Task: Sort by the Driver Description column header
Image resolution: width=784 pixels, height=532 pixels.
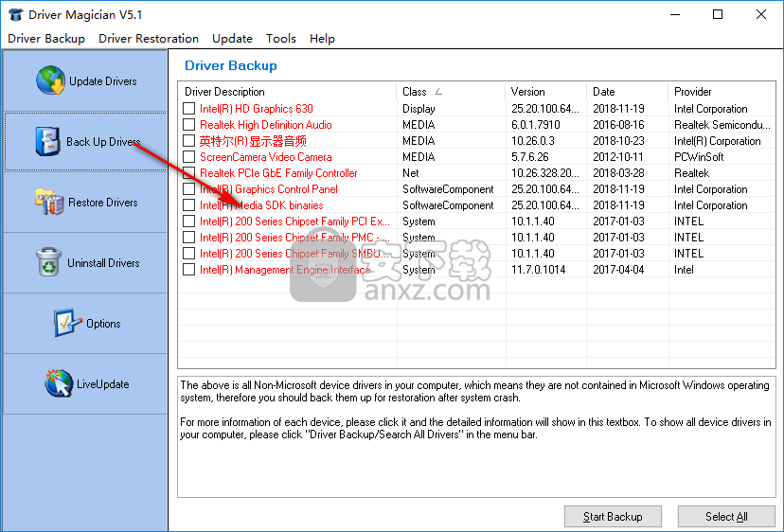Action: point(288,92)
